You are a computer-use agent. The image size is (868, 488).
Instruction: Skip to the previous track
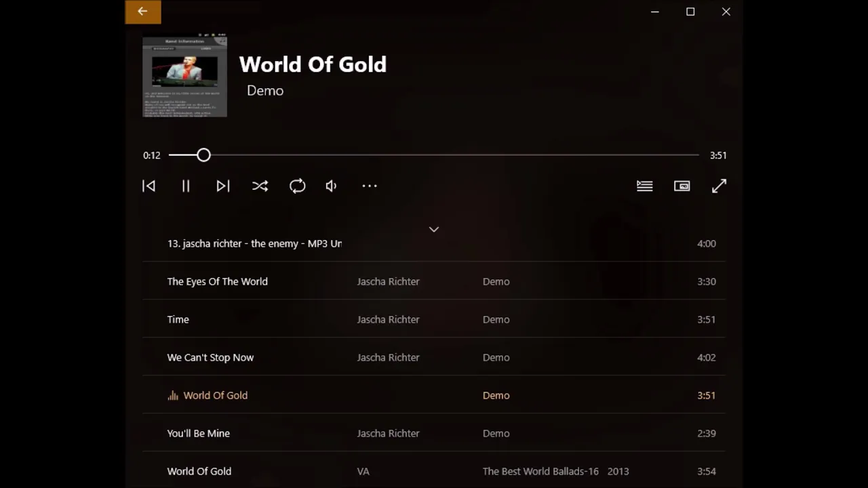[x=149, y=186]
